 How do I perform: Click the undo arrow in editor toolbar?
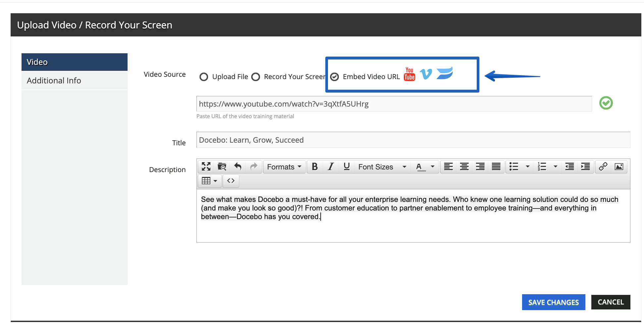pos(238,166)
